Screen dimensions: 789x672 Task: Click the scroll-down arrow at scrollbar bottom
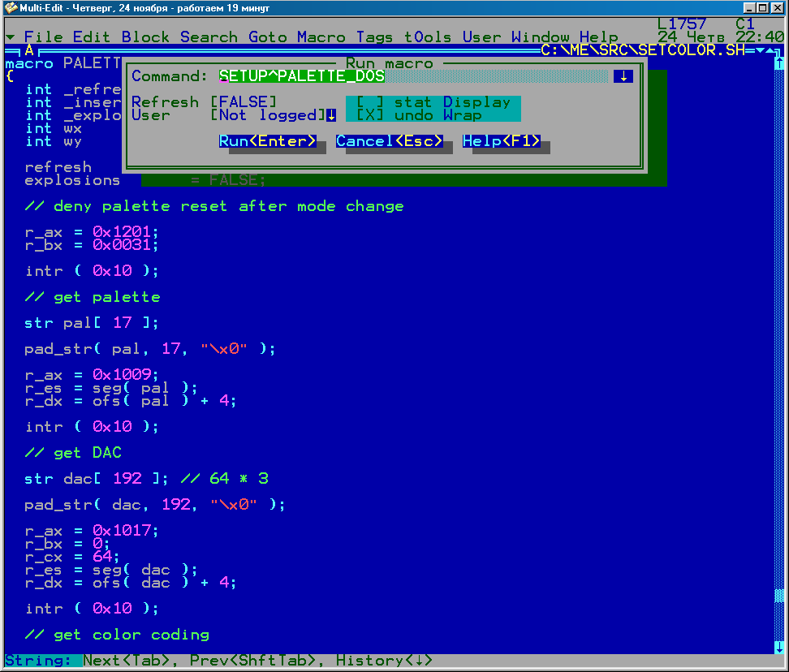pyautogui.click(x=779, y=647)
